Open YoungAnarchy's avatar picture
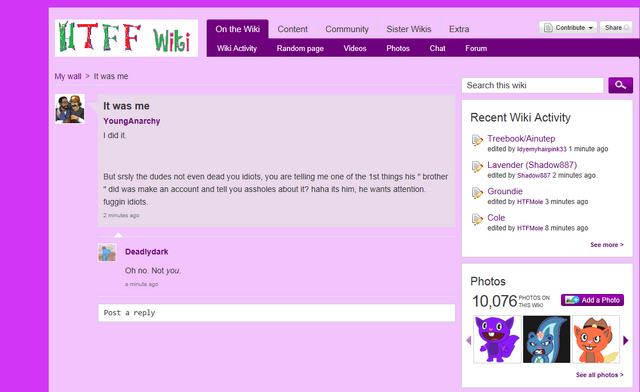The height and width of the screenshot is (392, 640). click(x=70, y=109)
